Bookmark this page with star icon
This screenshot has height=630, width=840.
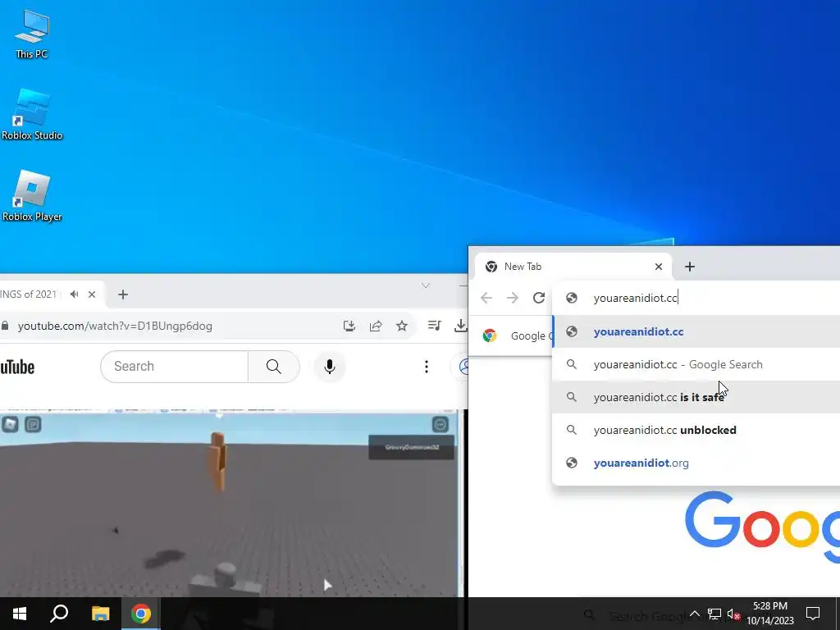click(x=402, y=326)
